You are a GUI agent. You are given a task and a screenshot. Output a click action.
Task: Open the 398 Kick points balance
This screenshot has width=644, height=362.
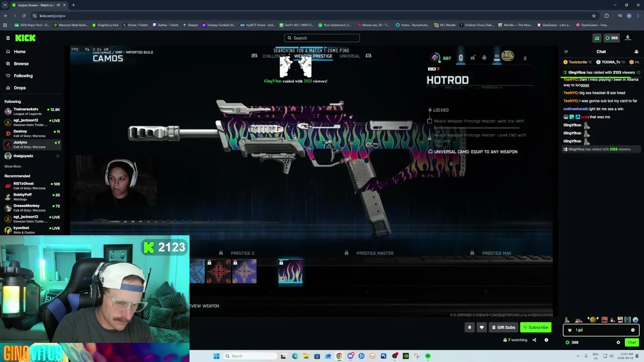pos(611,38)
